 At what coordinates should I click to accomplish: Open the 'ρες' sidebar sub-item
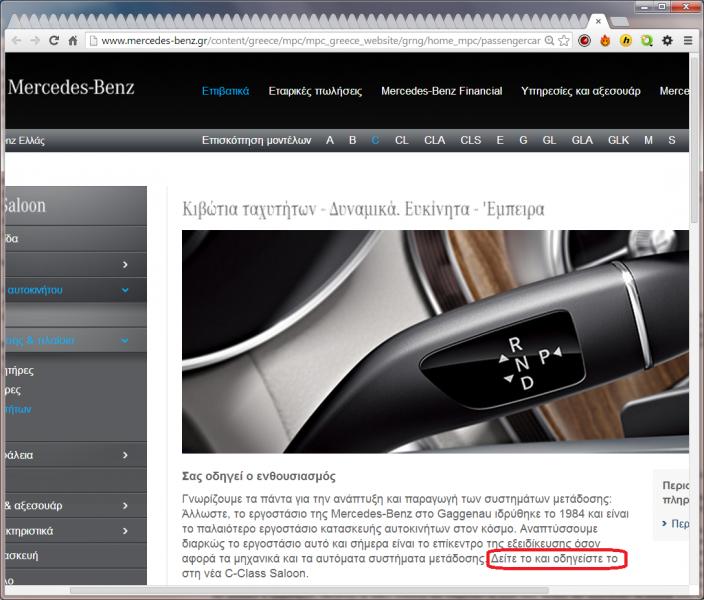[x=13, y=390]
